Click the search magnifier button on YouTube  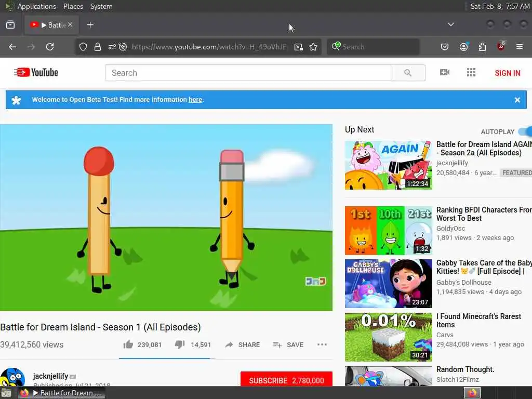[408, 73]
